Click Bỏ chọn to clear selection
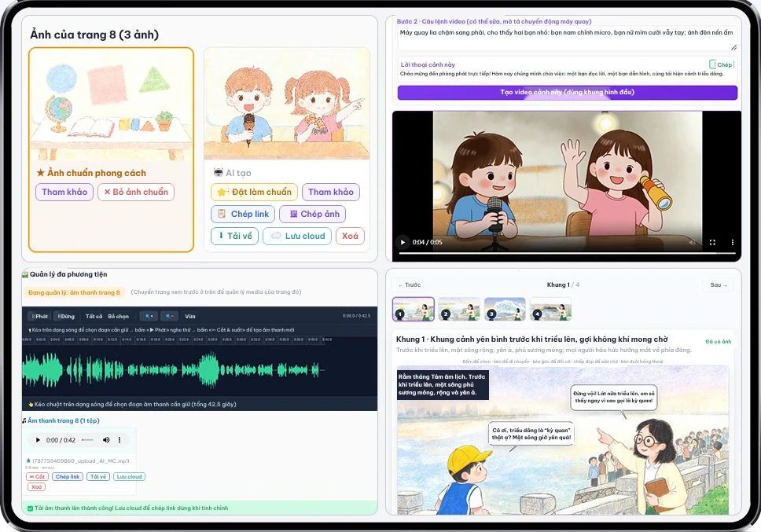761x532 pixels. tap(119, 316)
